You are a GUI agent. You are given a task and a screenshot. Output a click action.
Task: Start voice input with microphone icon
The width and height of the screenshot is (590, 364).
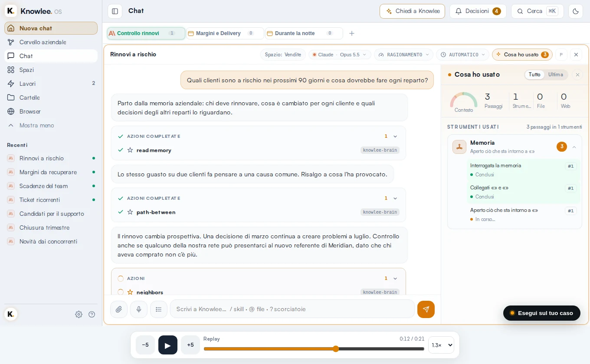click(139, 309)
